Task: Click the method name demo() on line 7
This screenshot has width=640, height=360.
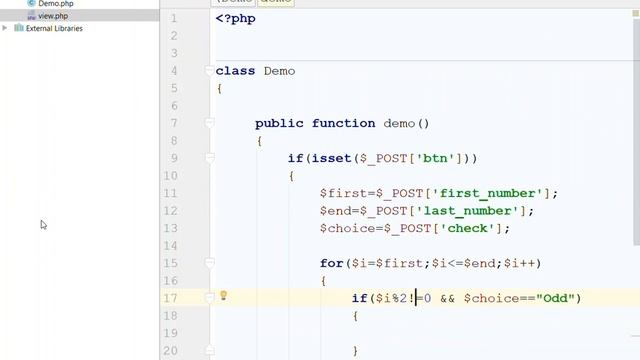Action: pyautogui.click(x=406, y=123)
